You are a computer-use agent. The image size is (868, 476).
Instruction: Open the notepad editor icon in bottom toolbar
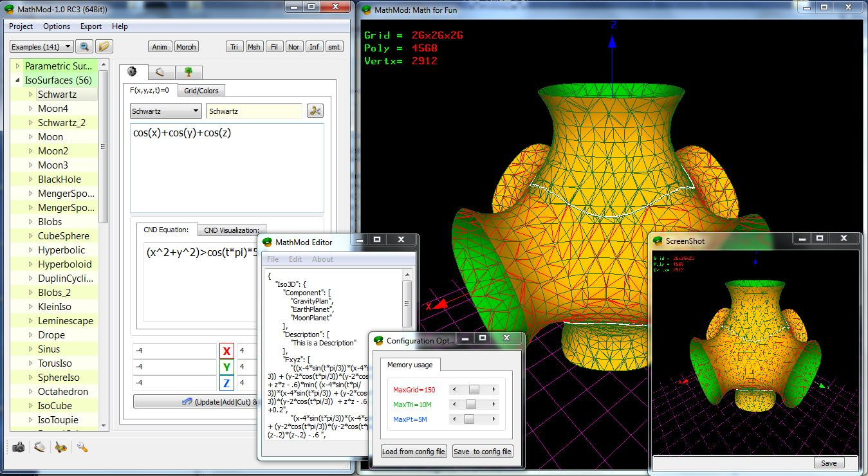pyautogui.click(x=40, y=447)
